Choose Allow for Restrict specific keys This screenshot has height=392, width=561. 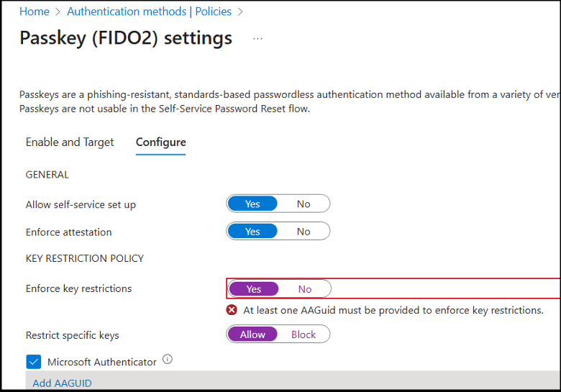252,334
